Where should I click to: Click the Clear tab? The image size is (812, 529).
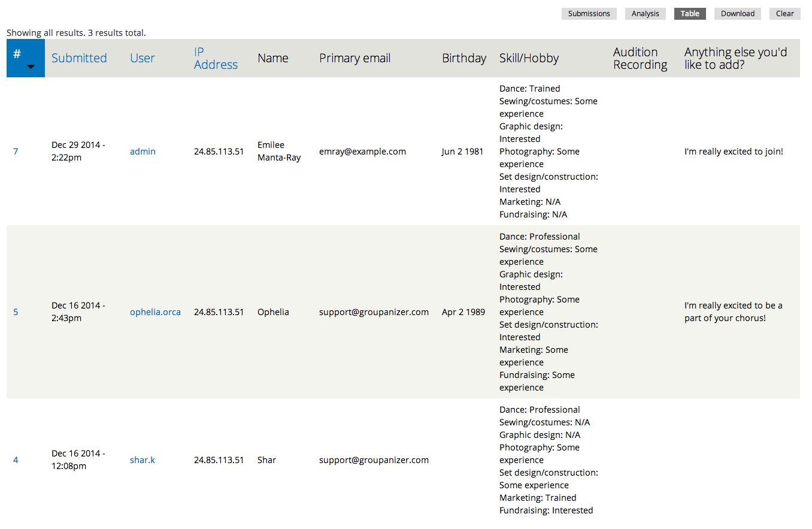point(785,14)
